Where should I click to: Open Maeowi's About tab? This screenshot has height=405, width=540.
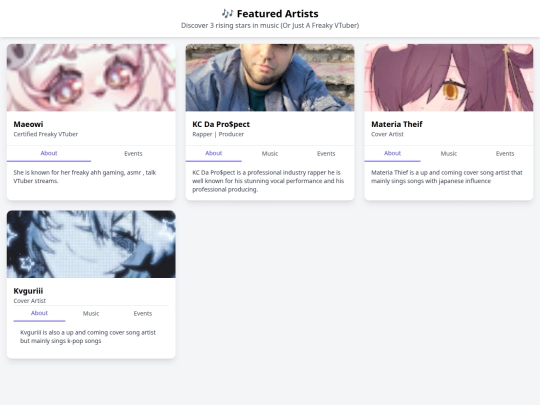(x=49, y=154)
